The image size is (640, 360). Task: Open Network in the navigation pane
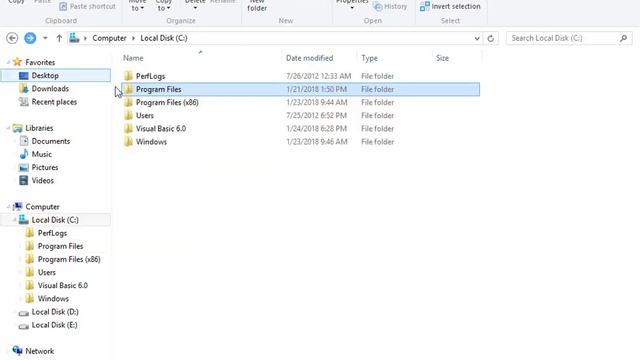[40, 351]
